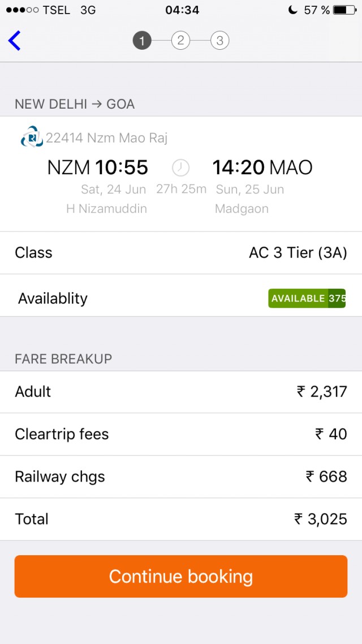Tap step 3 circle in progress
362x644 pixels.
pyautogui.click(x=219, y=41)
